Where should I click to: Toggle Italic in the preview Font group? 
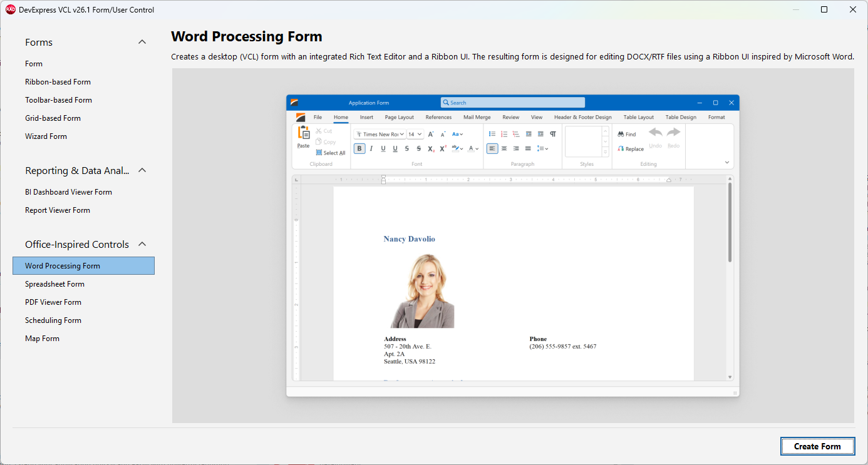pos(371,148)
